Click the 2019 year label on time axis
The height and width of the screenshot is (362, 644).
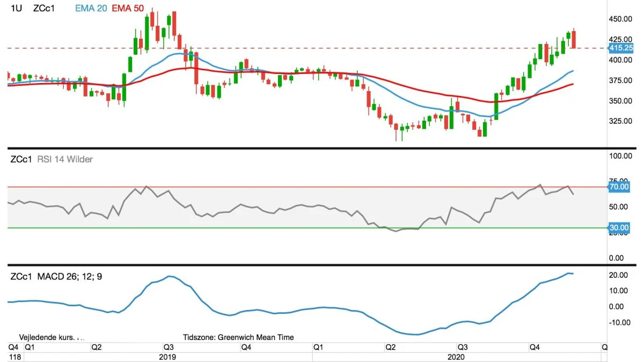click(167, 357)
